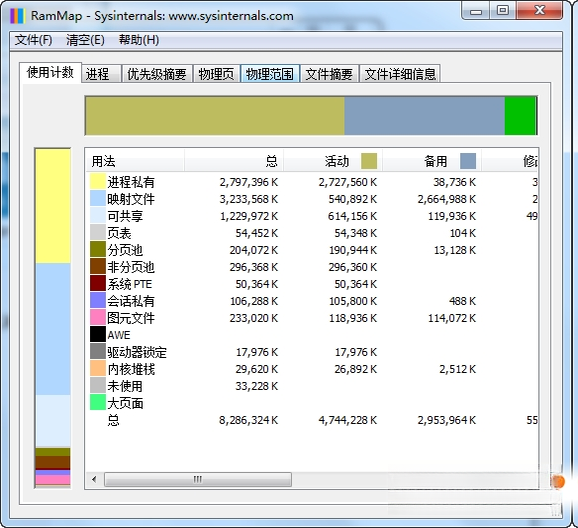Maximize the RamMap window
This screenshot has height=528, width=578.
503,11
